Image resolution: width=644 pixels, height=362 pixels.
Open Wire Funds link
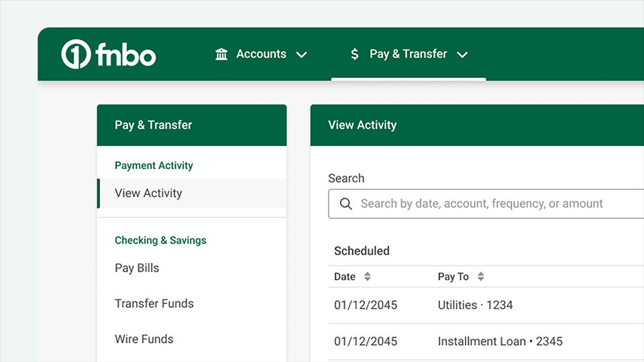pyautogui.click(x=144, y=339)
